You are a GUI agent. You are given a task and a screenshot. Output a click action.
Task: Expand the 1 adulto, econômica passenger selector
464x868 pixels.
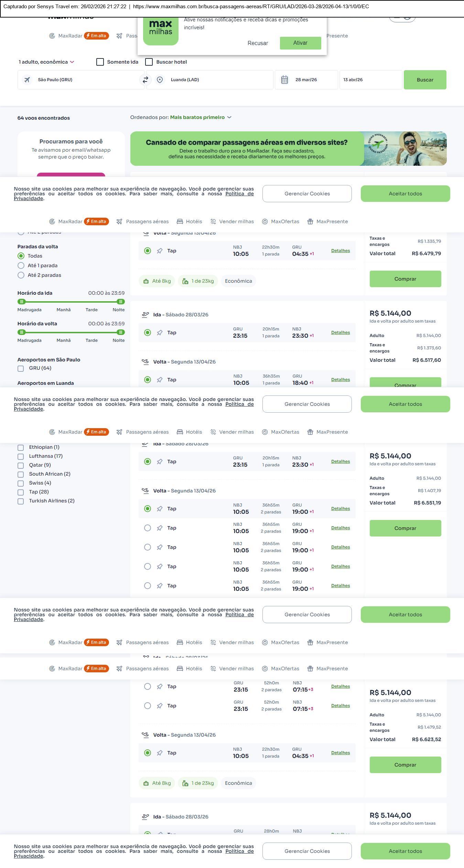(x=46, y=62)
